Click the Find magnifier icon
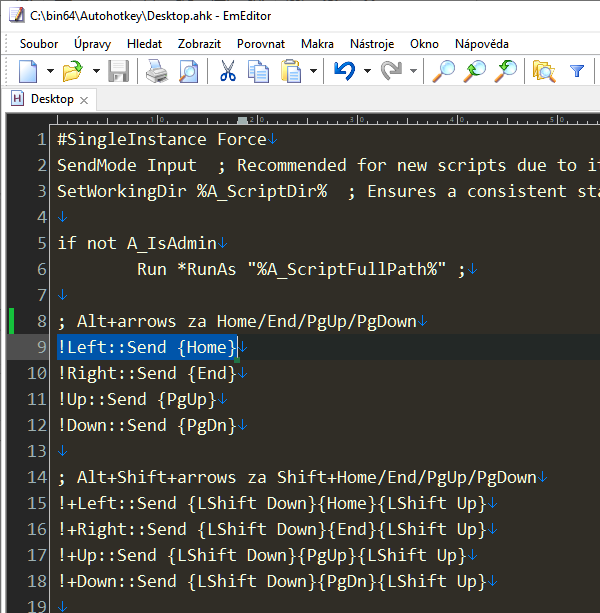 (442, 71)
